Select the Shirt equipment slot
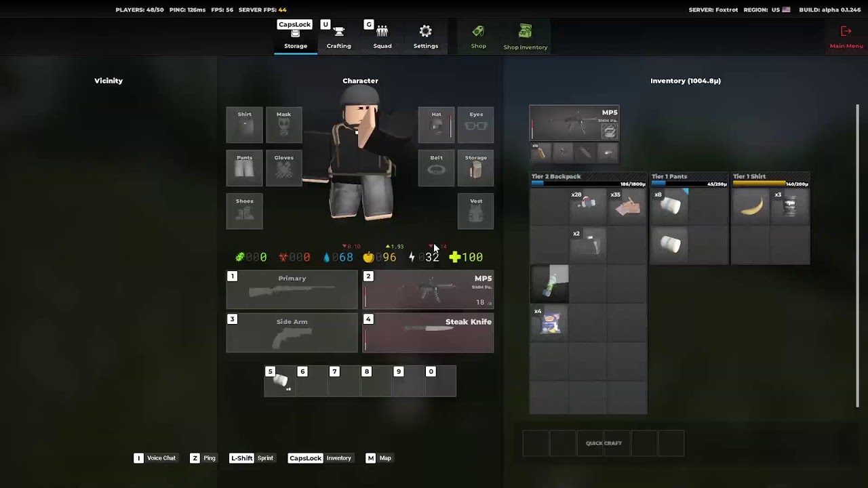 (244, 125)
